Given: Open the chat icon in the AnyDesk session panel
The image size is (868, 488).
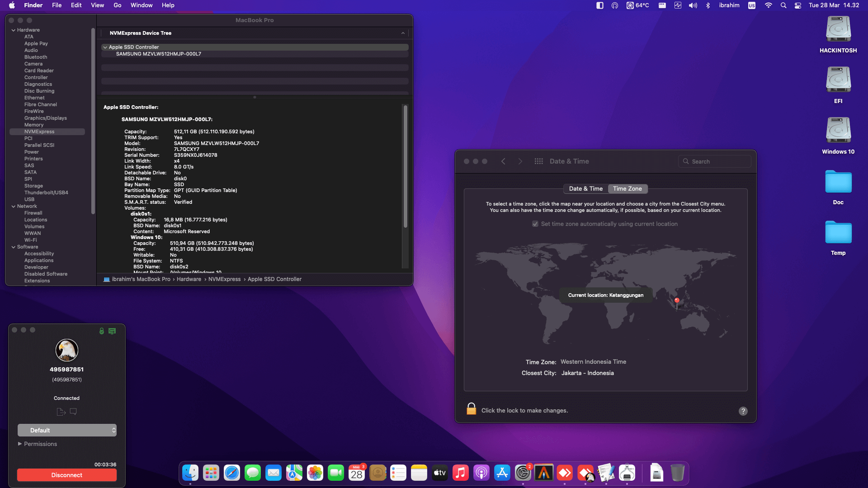Looking at the screenshot, I should 74,412.
